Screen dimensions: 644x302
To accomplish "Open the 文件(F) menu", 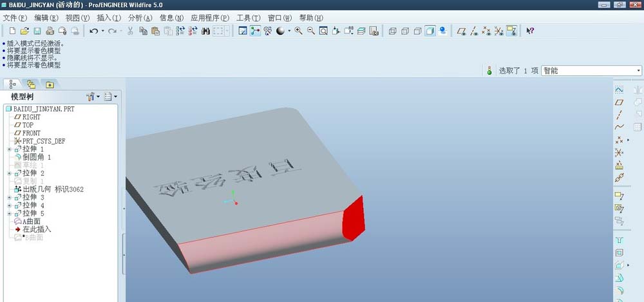I will 15,18.
